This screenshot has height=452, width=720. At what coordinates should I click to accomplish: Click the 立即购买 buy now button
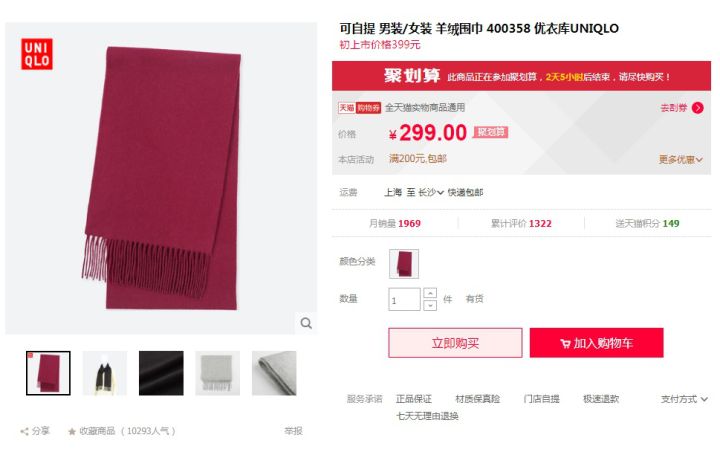pyautogui.click(x=456, y=343)
